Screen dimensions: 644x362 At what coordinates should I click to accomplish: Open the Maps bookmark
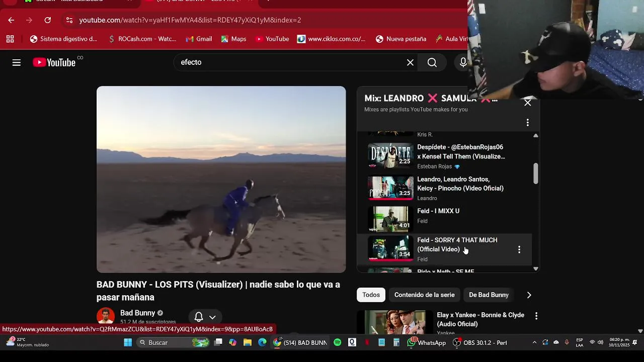point(233,39)
